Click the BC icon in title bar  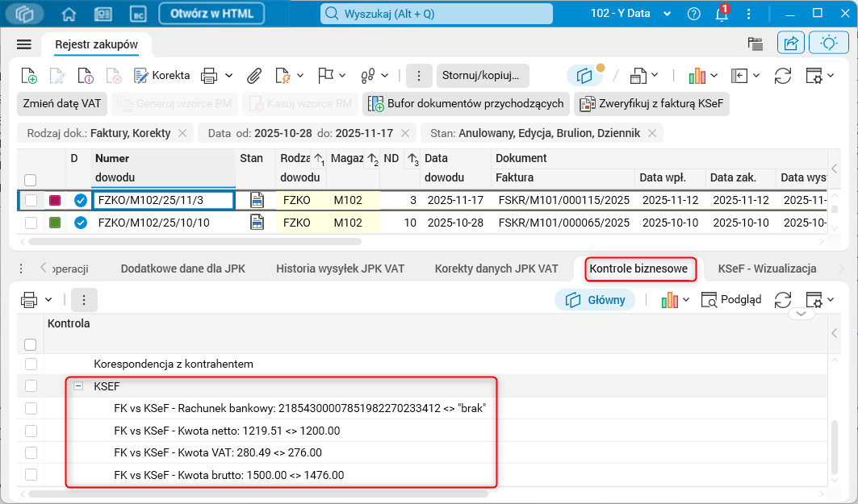[x=138, y=15]
